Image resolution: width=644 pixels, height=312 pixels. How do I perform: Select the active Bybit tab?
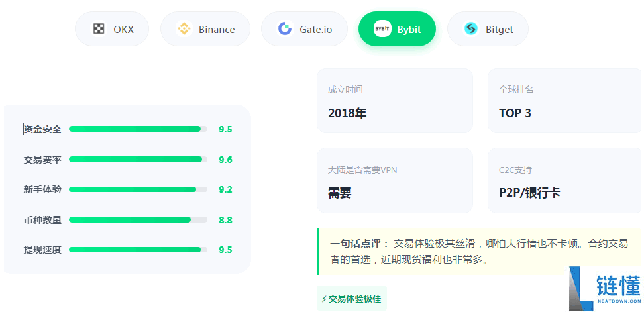397,28
